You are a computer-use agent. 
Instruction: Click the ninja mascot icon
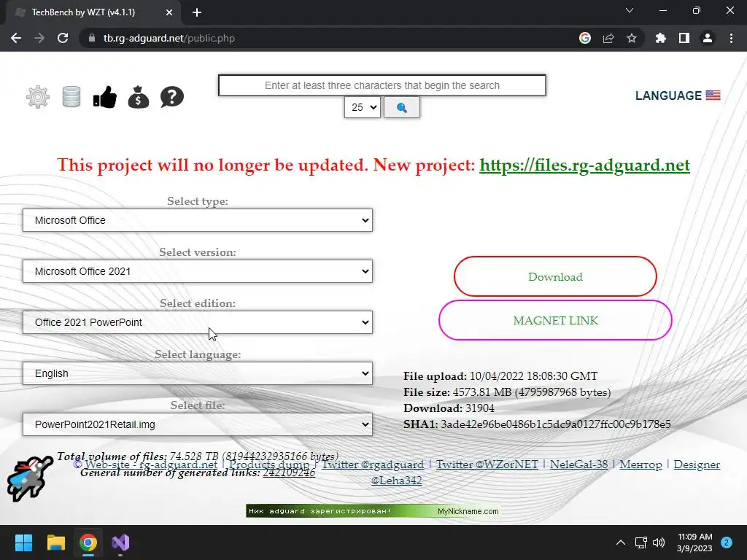(x=29, y=478)
